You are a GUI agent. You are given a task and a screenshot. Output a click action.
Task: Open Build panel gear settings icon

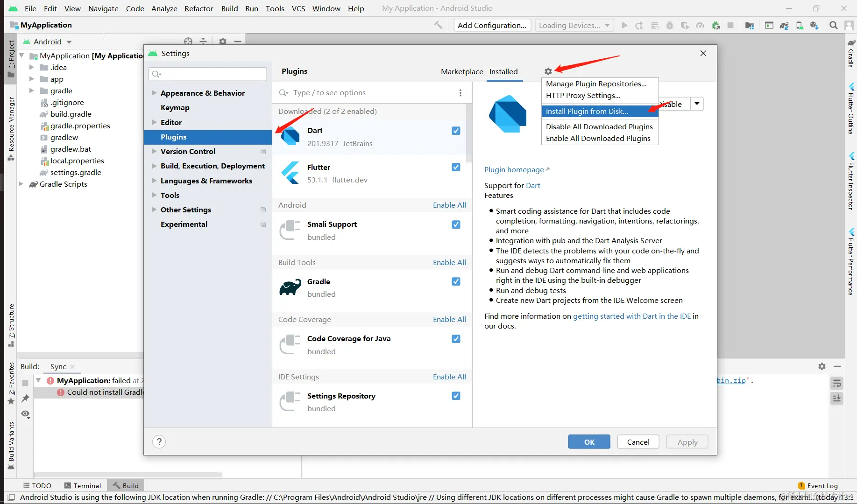coord(822,366)
